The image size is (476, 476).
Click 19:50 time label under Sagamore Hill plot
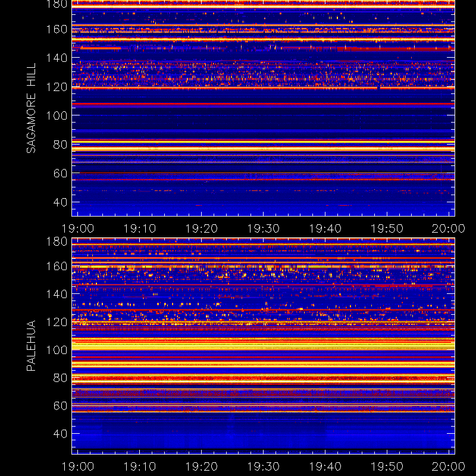(x=387, y=228)
